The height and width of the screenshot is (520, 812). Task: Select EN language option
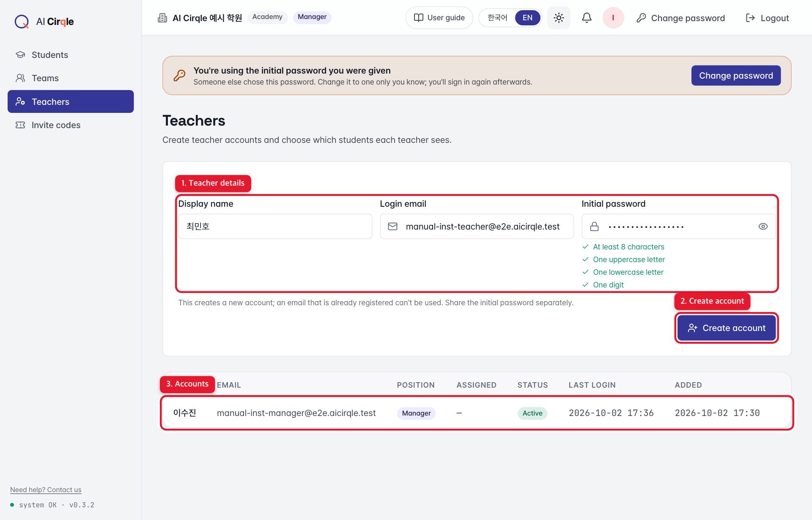(527, 18)
